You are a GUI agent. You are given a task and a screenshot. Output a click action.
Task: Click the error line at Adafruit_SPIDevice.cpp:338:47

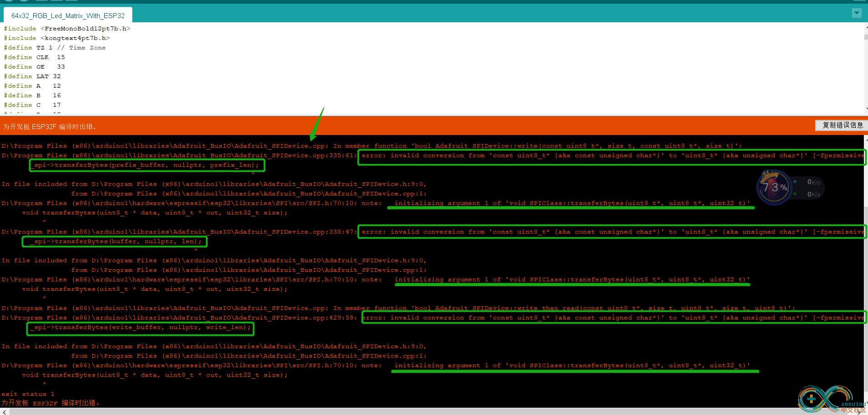pos(433,232)
